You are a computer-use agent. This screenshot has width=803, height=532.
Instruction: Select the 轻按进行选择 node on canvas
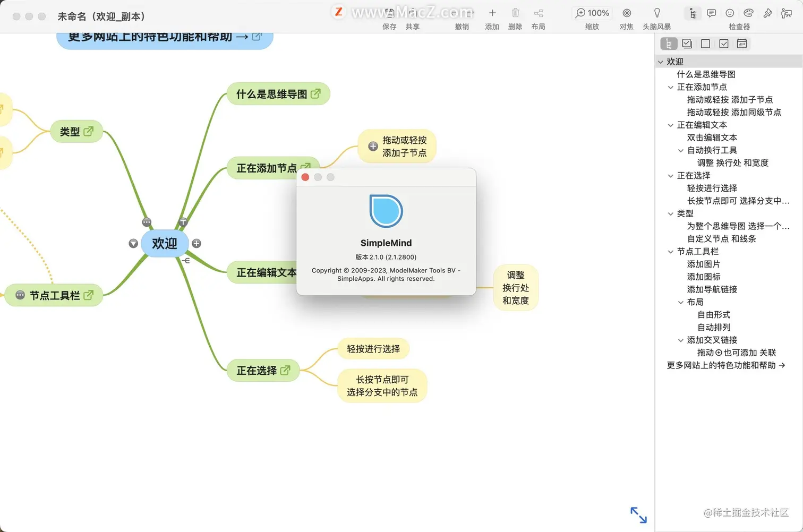[373, 349]
